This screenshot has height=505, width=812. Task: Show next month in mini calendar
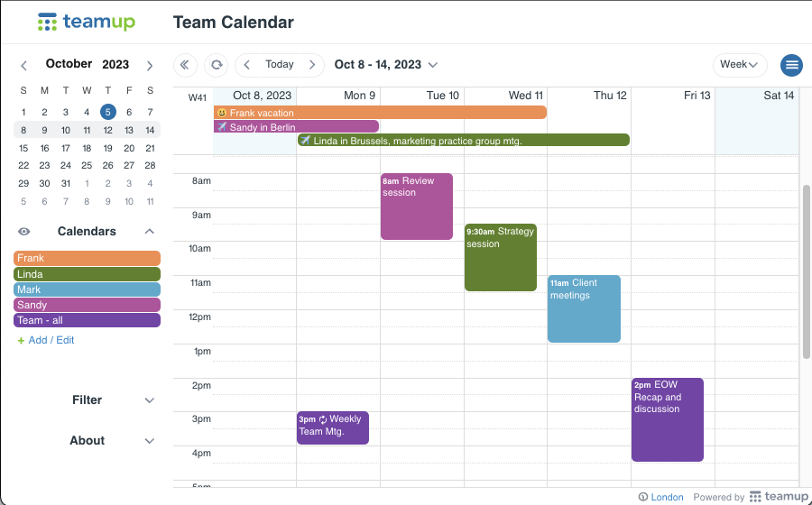(x=150, y=66)
